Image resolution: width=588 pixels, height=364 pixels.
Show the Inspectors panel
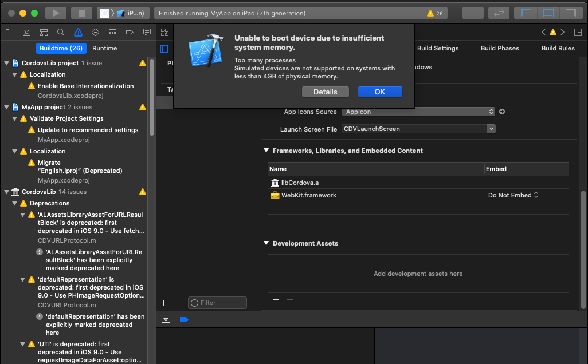coord(571,13)
